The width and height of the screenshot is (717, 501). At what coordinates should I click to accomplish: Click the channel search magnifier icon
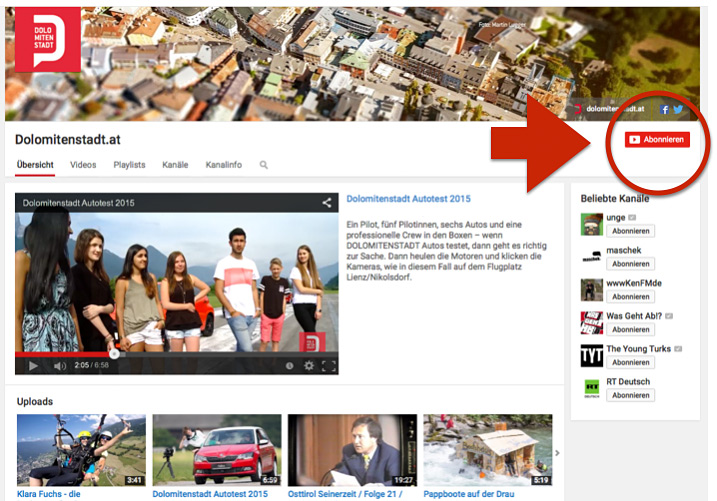[x=263, y=165]
